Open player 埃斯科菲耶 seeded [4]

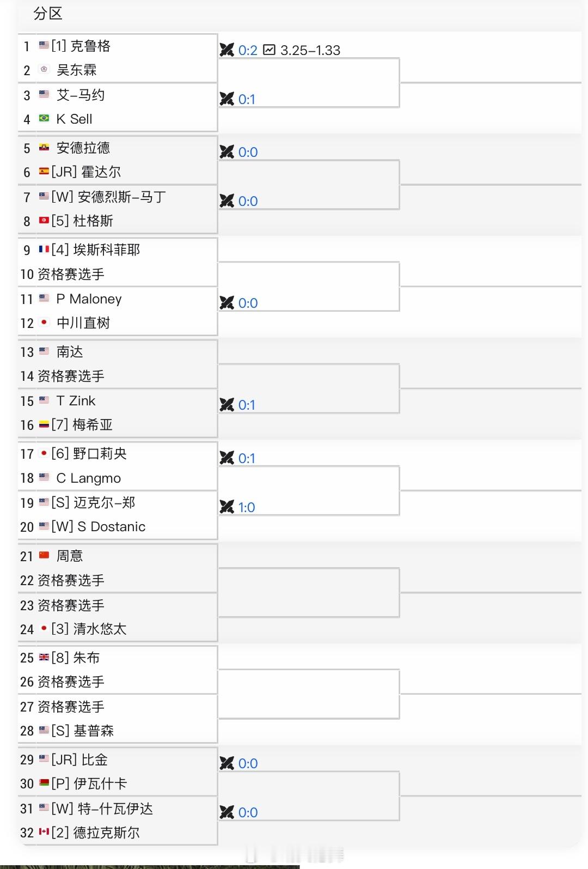[x=107, y=250]
